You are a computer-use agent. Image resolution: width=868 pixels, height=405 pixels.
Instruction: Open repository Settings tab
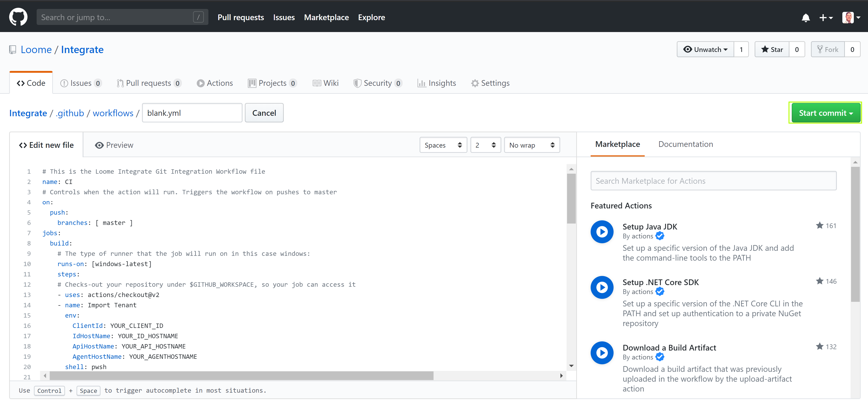pyautogui.click(x=490, y=83)
